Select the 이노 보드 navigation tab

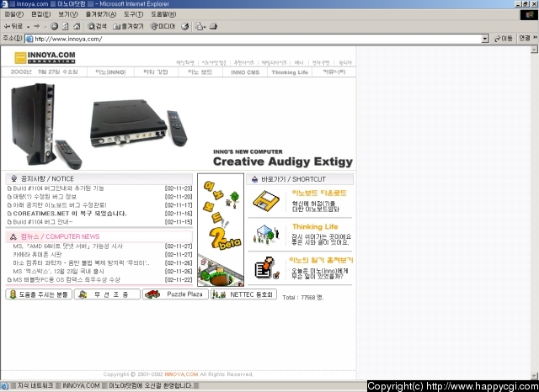(200, 72)
